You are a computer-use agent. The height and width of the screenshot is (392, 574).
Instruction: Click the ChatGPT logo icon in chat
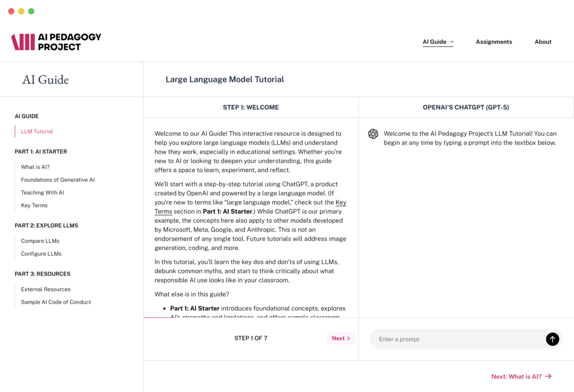pos(373,134)
